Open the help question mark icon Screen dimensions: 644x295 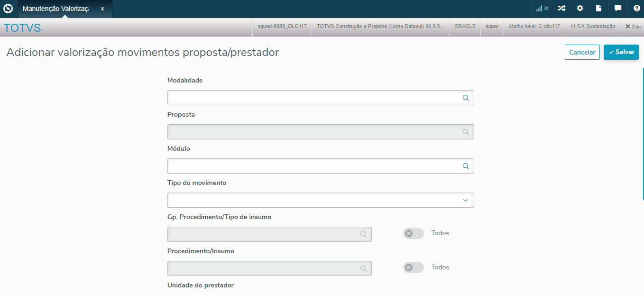(636, 9)
